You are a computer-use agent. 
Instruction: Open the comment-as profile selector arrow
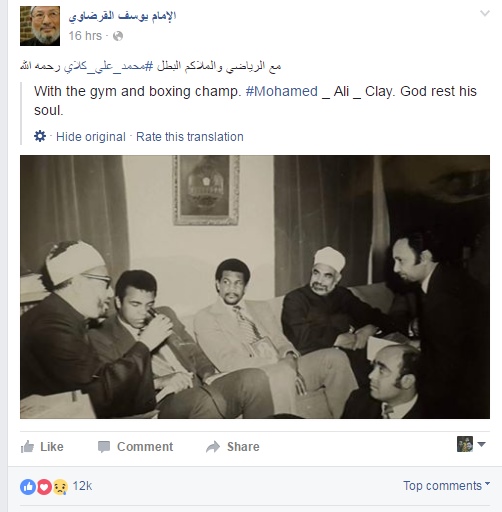pyautogui.click(x=481, y=444)
